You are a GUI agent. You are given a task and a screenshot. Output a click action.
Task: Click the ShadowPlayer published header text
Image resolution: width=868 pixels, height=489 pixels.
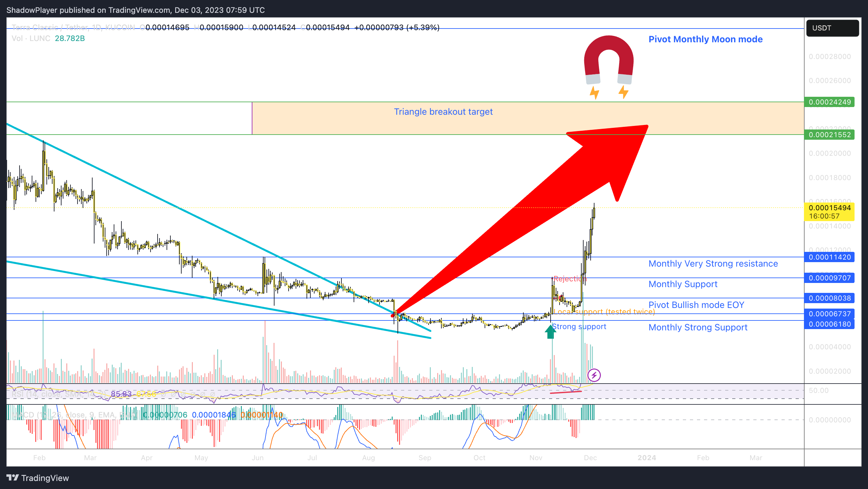tap(135, 10)
